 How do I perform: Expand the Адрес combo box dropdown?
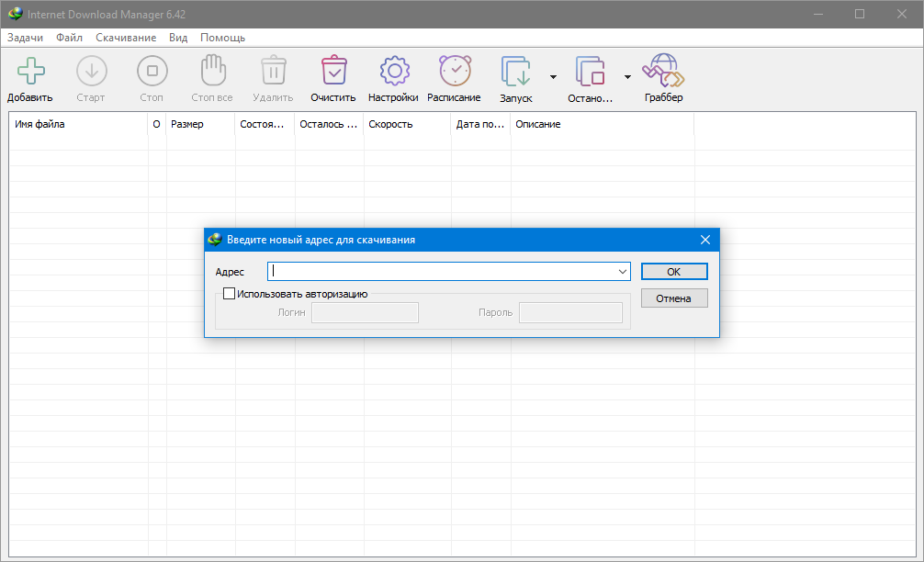click(x=623, y=271)
